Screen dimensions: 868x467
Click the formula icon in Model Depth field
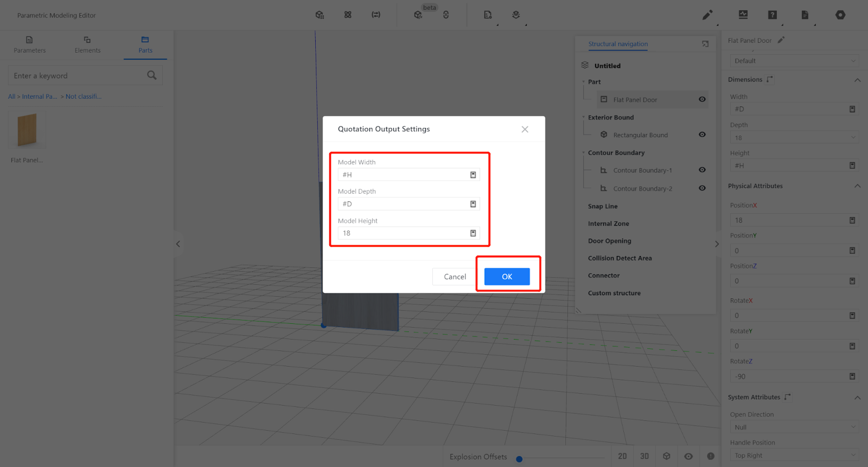(x=473, y=204)
